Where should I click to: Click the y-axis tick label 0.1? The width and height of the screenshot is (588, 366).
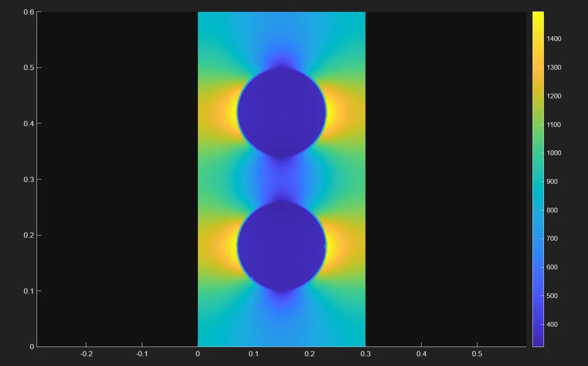tap(29, 291)
